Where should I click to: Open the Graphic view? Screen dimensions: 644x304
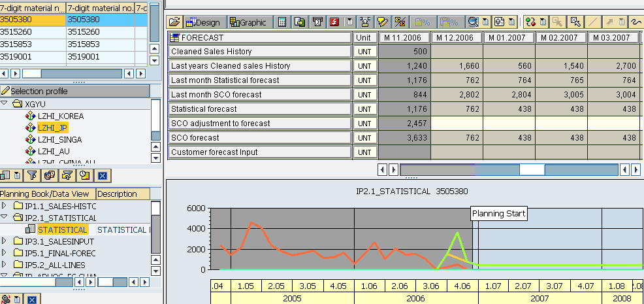248,22
